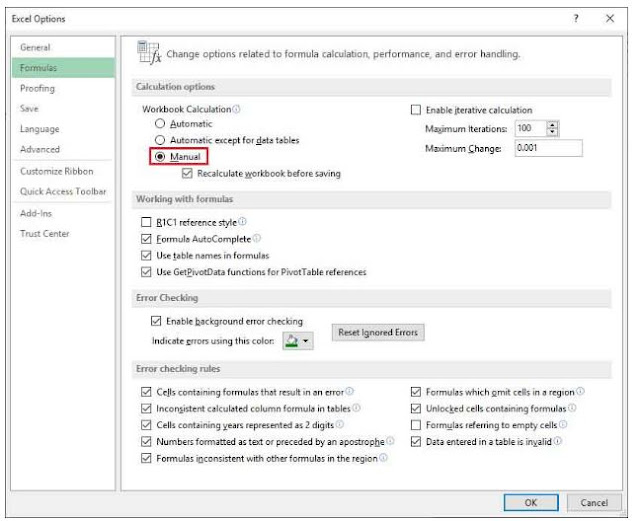Click the Maximum Iterations field
This screenshot has height=521, width=640.
(x=530, y=129)
